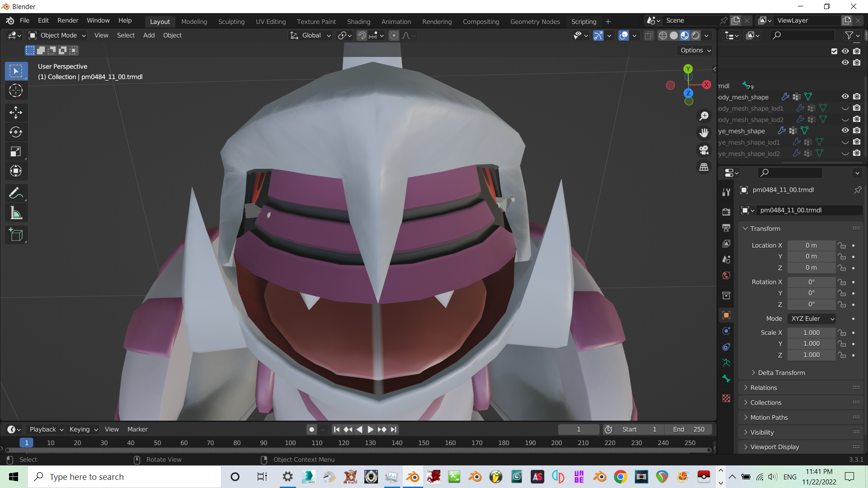
Task: Select the Rotate tool
Action: tap(16, 132)
